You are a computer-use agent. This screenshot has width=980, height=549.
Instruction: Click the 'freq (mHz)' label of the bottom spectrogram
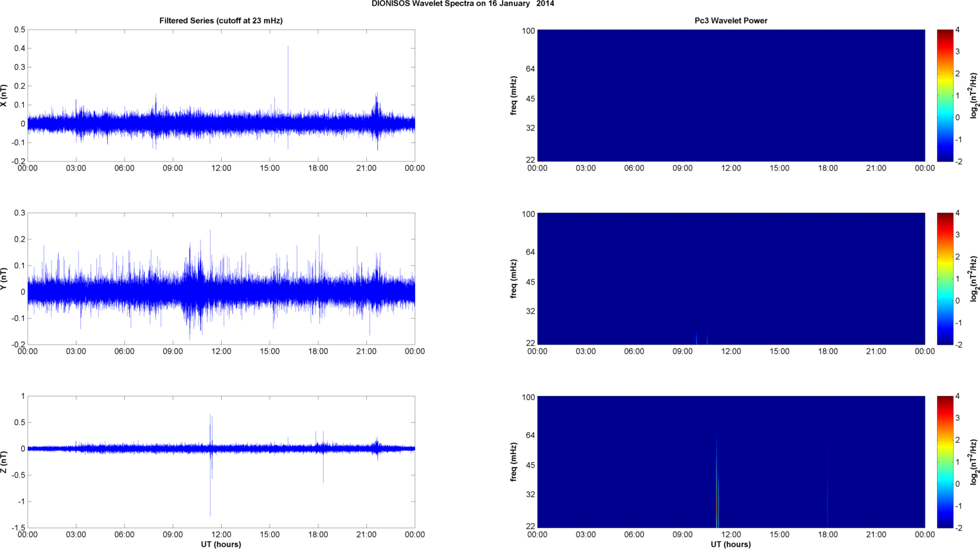click(x=514, y=462)
